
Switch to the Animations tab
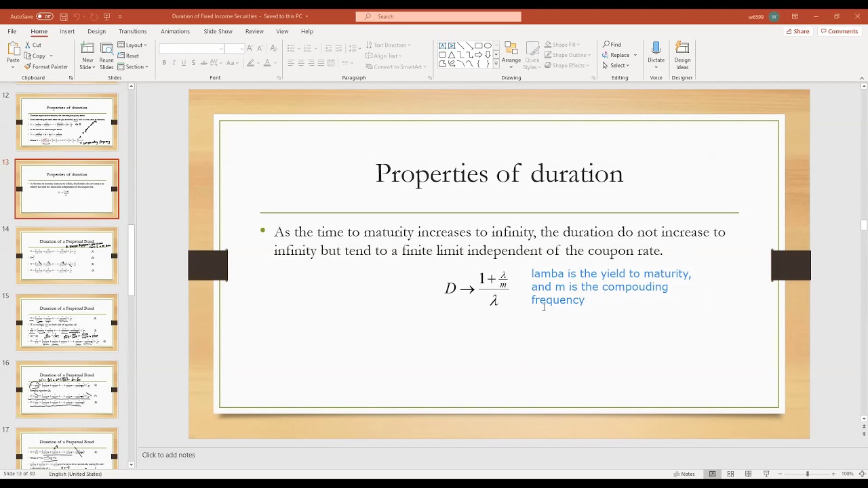pyautogui.click(x=175, y=31)
